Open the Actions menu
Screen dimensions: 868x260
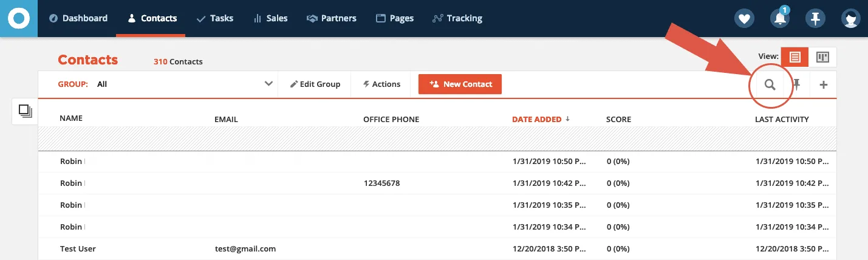pos(381,84)
